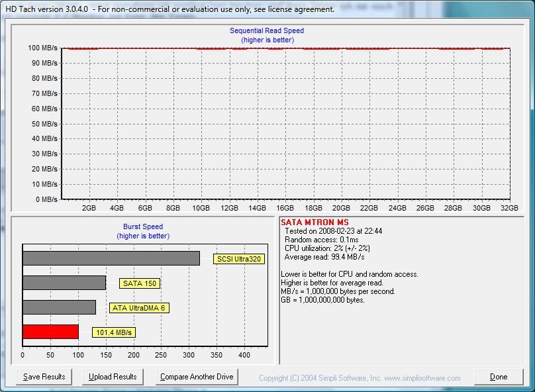This screenshot has width=535, height=392.
Task: Click Compare Another Drive button
Action: coord(197,377)
